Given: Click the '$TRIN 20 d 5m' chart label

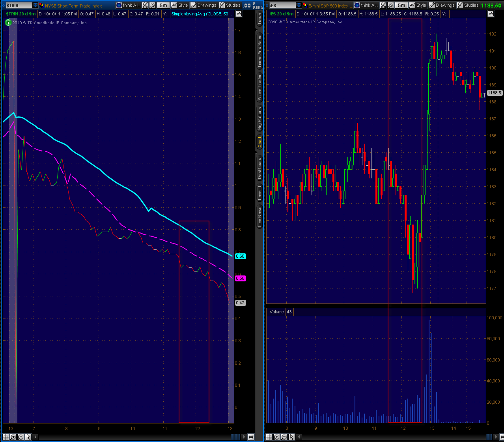Looking at the screenshot, I should pos(21,14).
